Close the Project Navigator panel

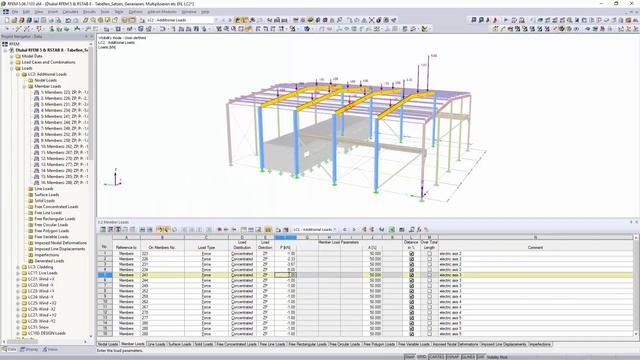92,36
